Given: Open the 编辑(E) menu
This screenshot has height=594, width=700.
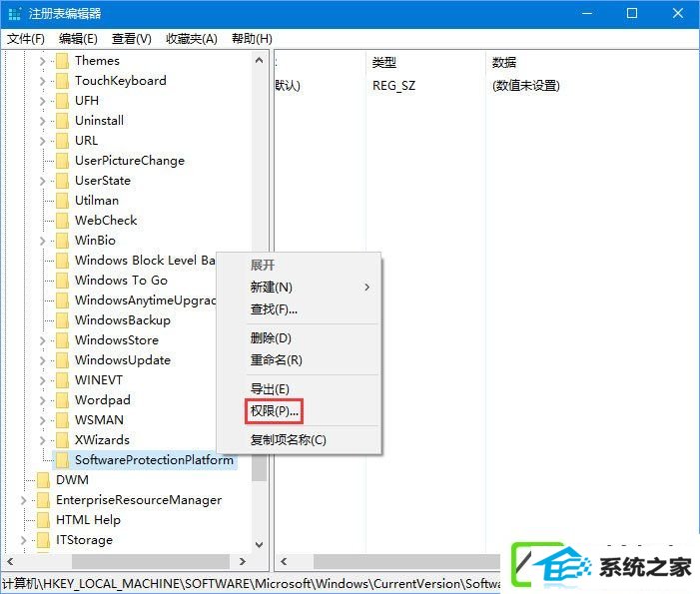Looking at the screenshot, I should coord(78,39).
